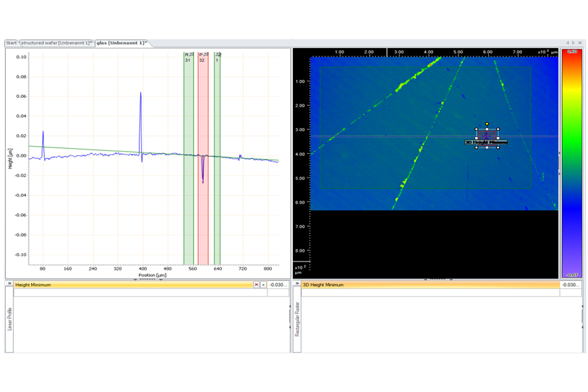Viewport: 588px width, 392px height.
Task: Open dropdown arrow beside Height Minimum row
Action: [x=263, y=285]
